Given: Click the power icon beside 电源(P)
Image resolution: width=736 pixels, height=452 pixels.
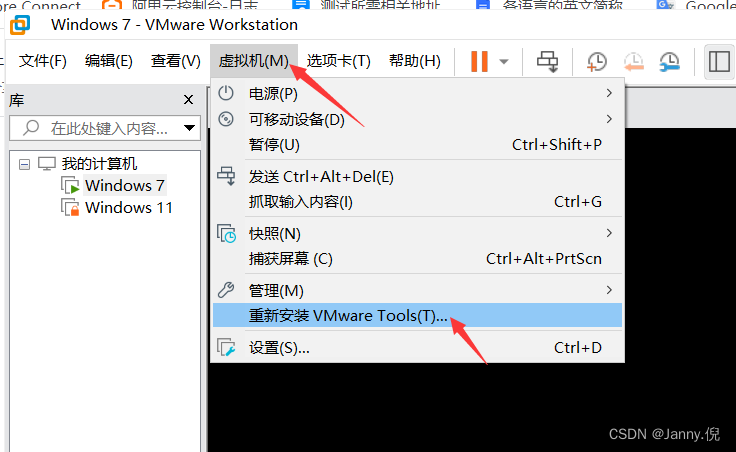Looking at the screenshot, I should (x=226, y=93).
